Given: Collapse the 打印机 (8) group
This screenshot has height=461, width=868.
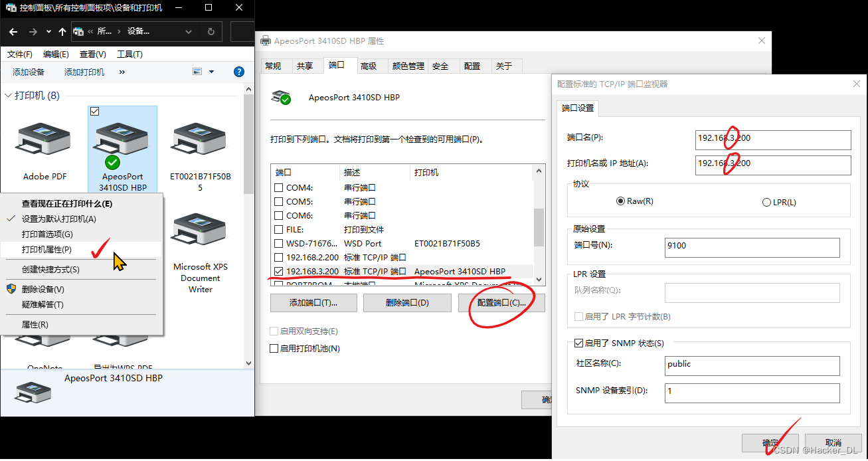Looking at the screenshot, I should pos(9,96).
